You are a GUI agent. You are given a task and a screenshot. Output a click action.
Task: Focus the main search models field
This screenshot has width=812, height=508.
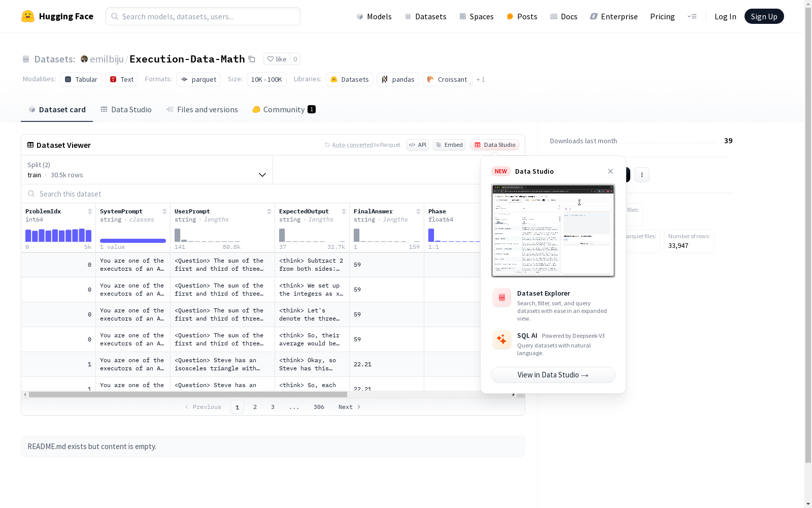(x=203, y=16)
